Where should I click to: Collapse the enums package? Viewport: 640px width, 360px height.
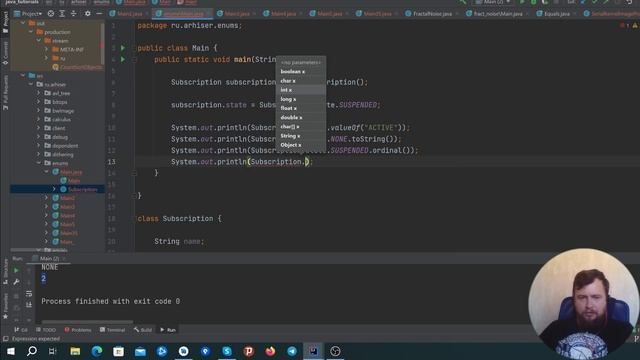[x=39, y=163]
